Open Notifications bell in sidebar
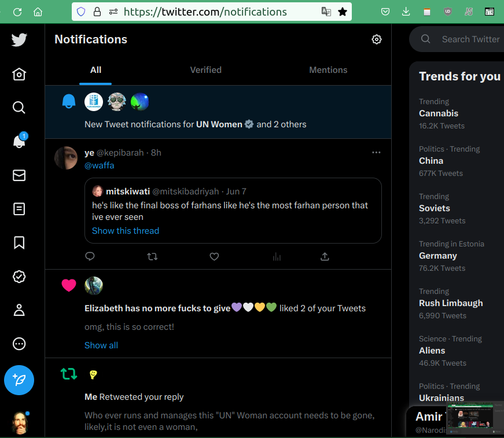The width and height of the screenshot is (504, 438). (19, 141)
